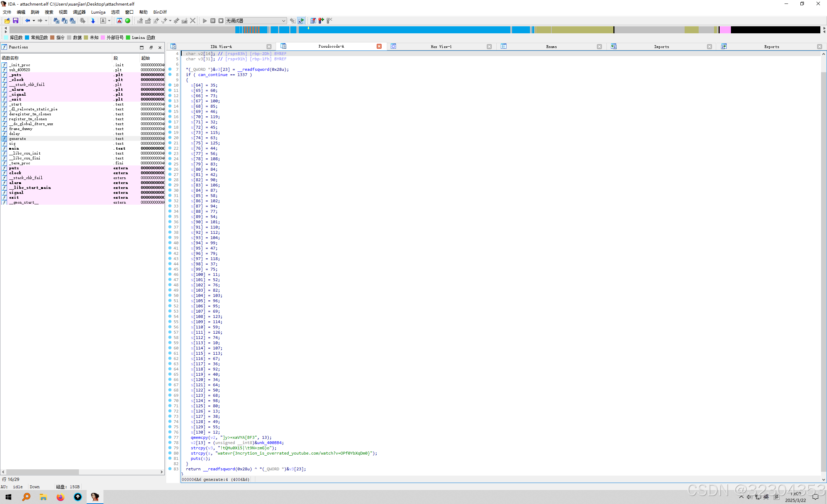Viewport: 827px width, 504px height.
Task: Close the Pseudocode-A tab
Action: tap(379, 46)
